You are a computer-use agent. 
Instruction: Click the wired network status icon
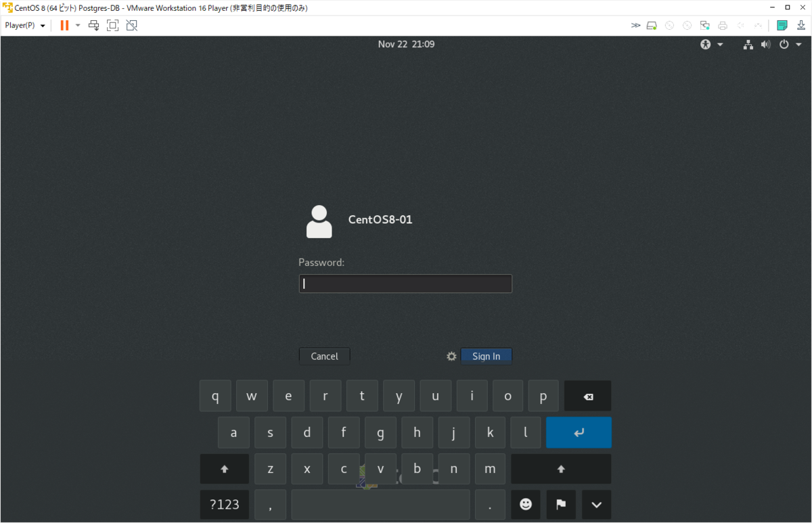click(748, 45)
